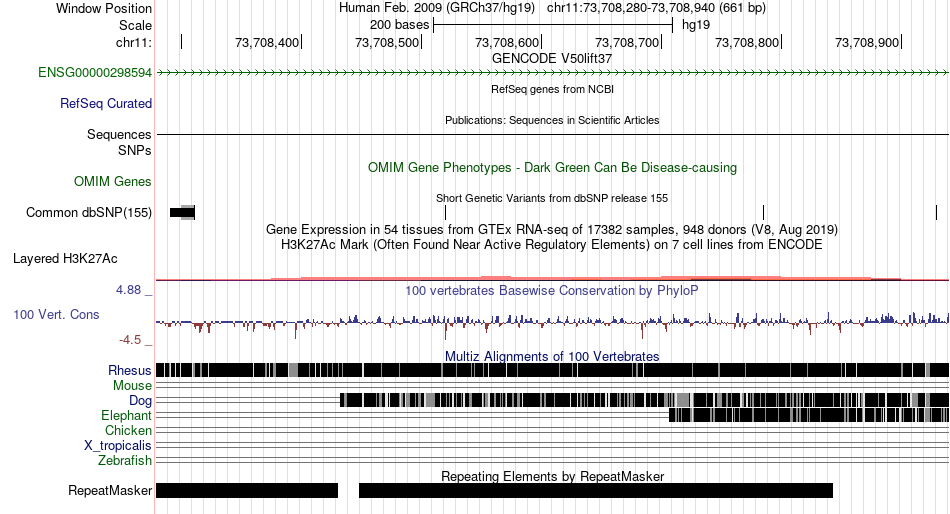Select the X_tropicalis alignment label

(118, 446)
